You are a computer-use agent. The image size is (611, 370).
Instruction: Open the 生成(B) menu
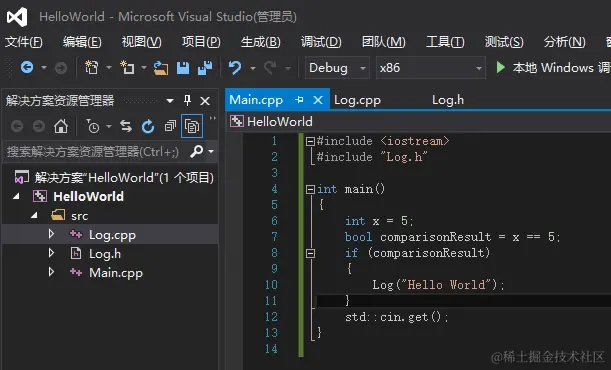coord(261,42)
